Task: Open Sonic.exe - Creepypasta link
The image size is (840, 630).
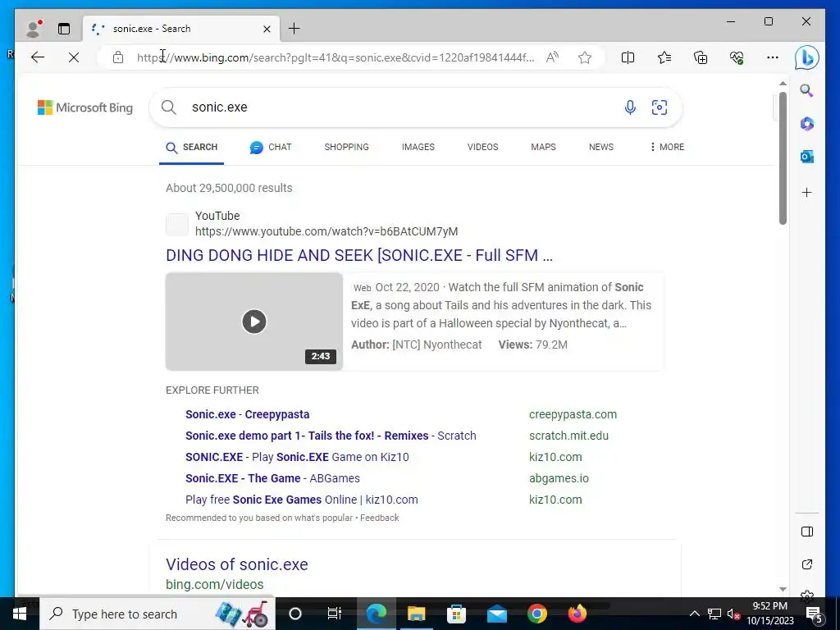Action: tap(248, 414)
